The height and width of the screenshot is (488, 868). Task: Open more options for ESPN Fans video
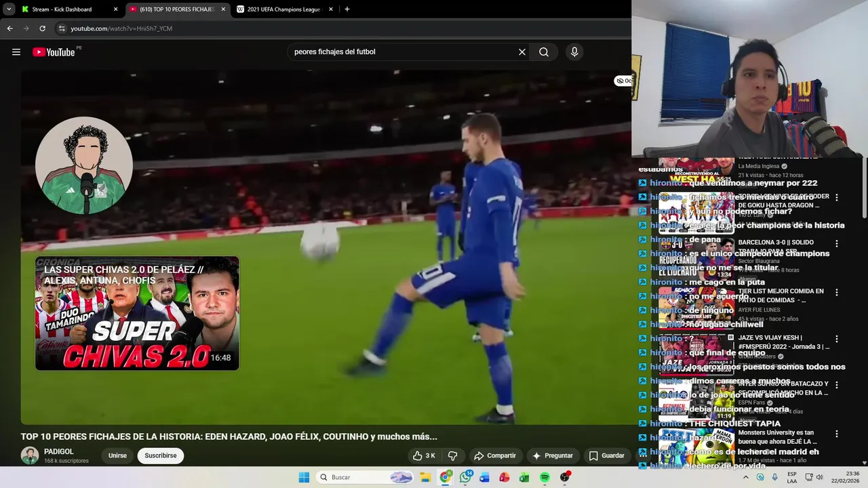click(x=837, y=384)
